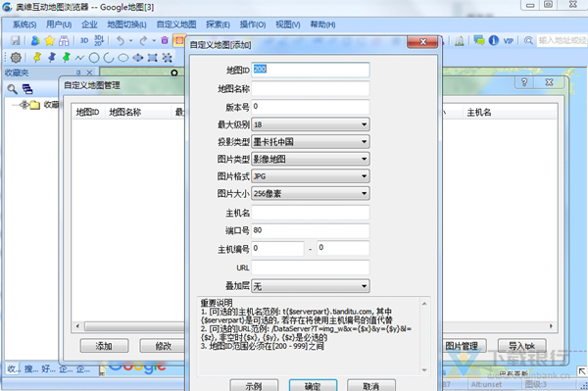Select the orange dashed rectangle selection tool
Viewport: 588px width, 391px height.
coord(179,40)
